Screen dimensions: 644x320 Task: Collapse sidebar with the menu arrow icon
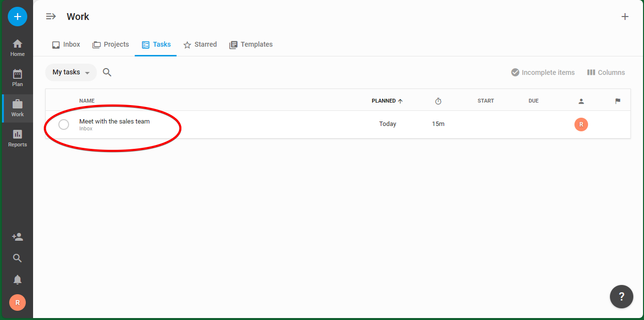pyautogui.click(x=51, y=17)
